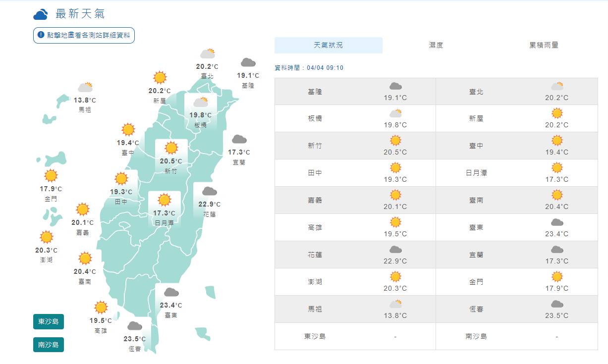Screen dimensions: 608x364
Task: Click the cloudy icon for 花蓮 on map
Action: pyautogui.click(x=209, y=191)
